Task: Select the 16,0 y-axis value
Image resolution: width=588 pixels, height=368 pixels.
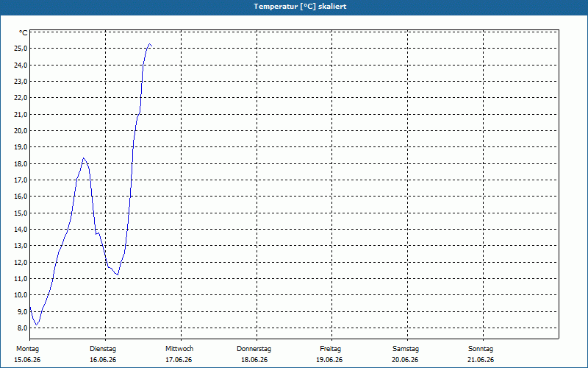Action: click(21, 197)
